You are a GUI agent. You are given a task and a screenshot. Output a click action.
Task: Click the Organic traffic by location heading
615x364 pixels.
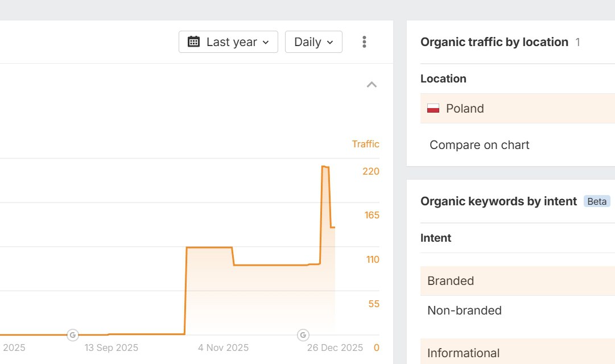pos(494,42)
